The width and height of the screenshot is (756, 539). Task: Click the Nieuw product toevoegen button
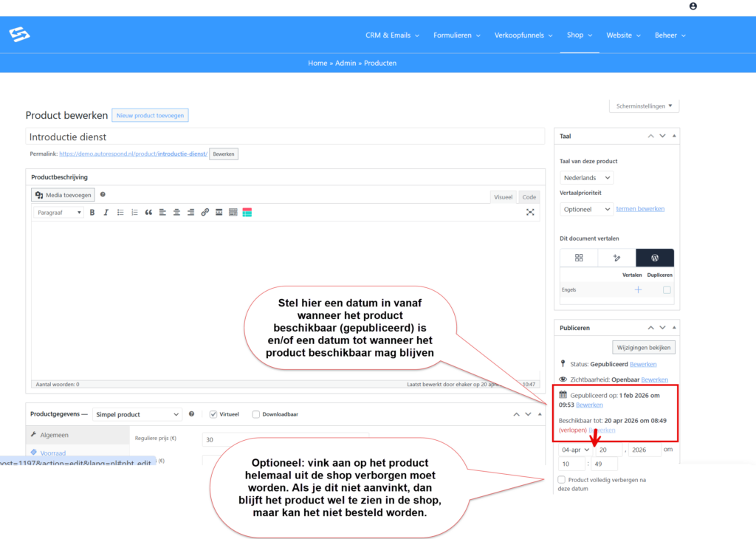[x=150, y=115]
